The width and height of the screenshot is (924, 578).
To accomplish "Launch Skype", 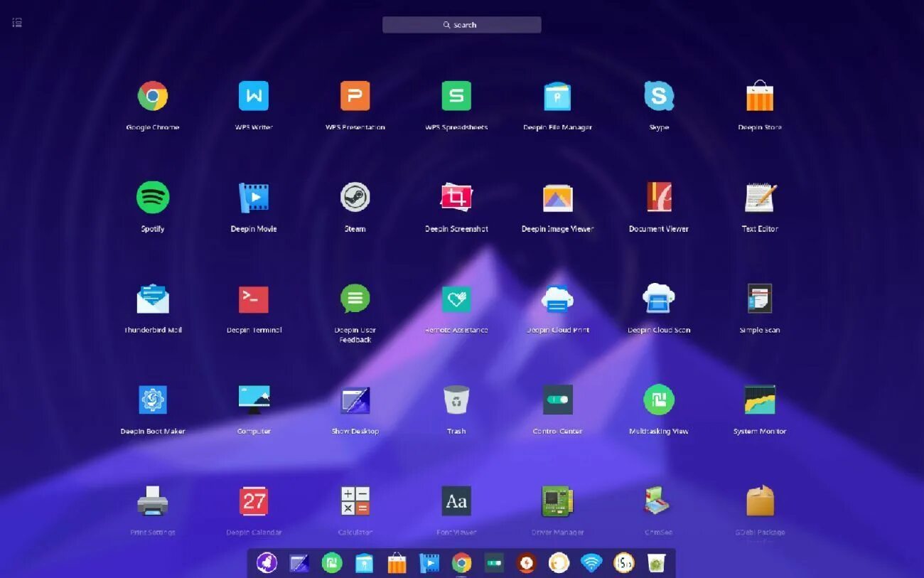I will tap(659, 96).
